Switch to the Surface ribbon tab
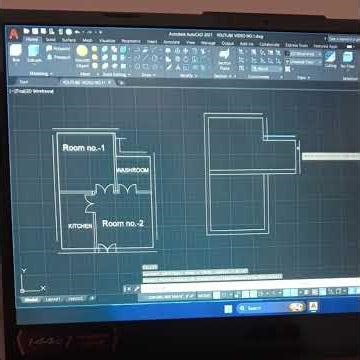Image resolution: width=360 pixels, height=360 pixels. [68, 40]
